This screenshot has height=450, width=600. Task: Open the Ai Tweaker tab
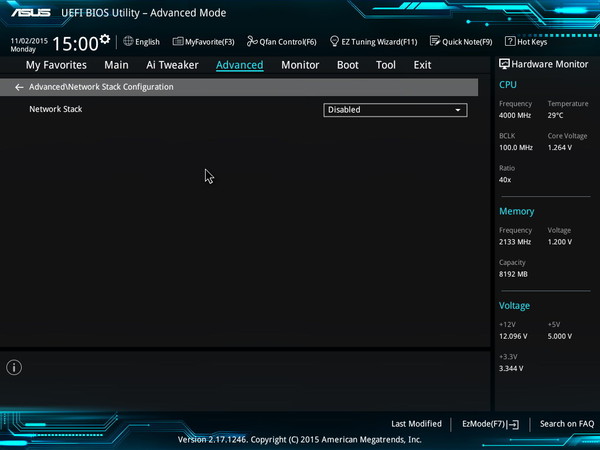click(x=172, y=65)
